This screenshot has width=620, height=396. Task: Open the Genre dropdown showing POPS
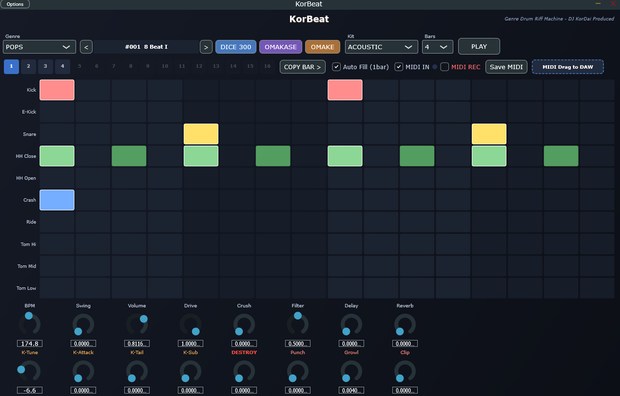39,47
